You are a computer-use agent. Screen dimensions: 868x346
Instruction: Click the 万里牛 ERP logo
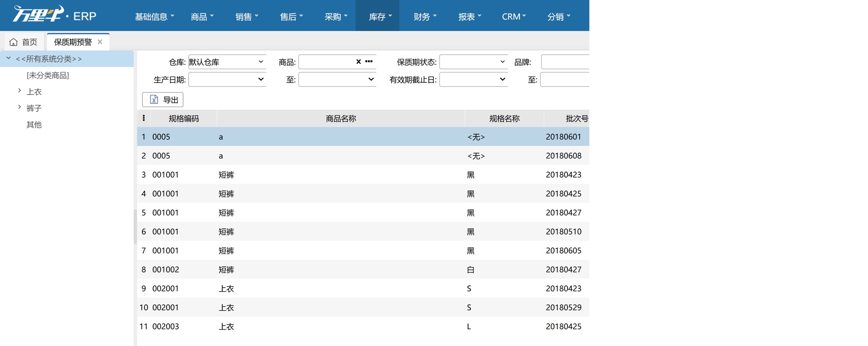tap(55, 15)
